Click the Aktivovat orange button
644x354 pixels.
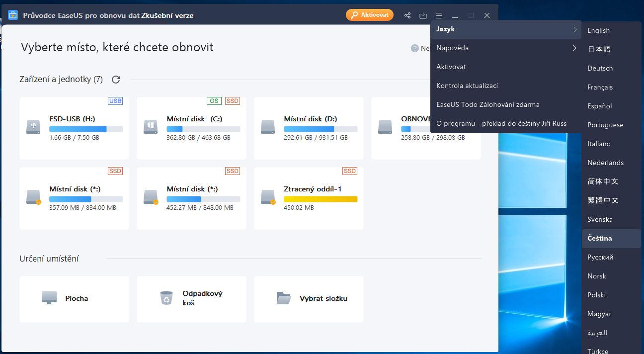pos(370,15)
